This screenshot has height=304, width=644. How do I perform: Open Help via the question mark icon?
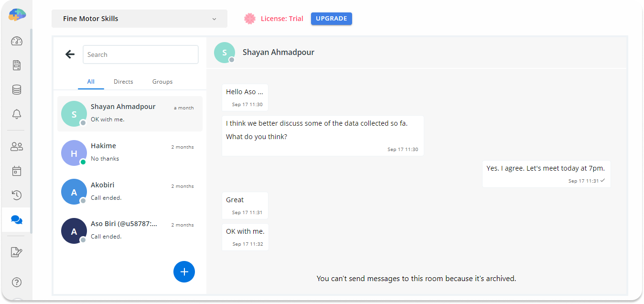[x=16, y=282]
